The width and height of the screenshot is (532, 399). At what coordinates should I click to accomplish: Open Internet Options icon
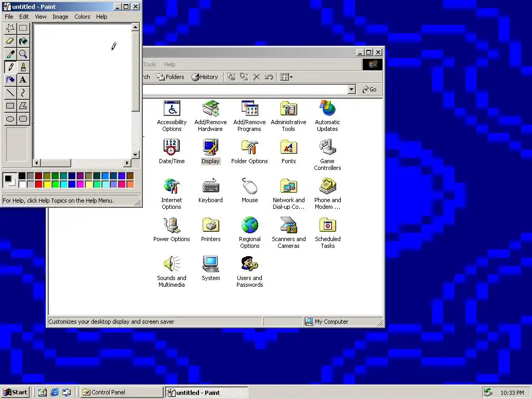pos(171,194)
